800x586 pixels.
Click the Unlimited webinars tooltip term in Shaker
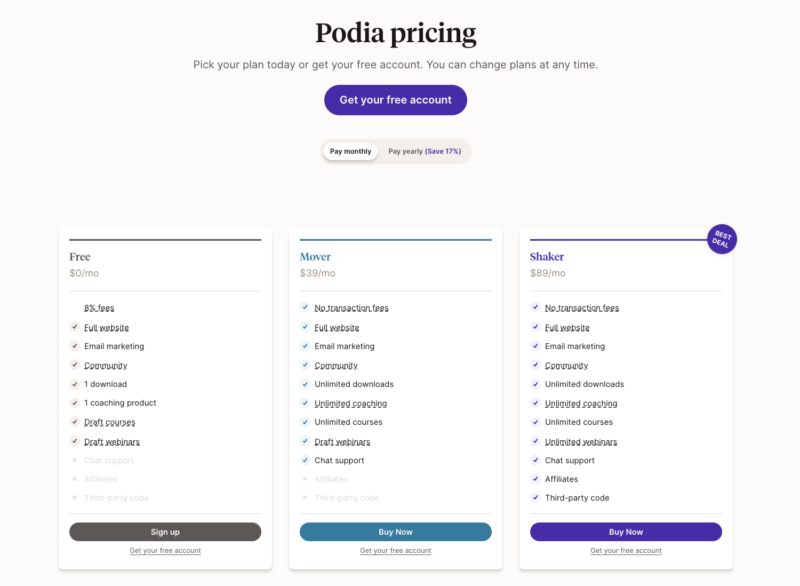tap(581, 442)
